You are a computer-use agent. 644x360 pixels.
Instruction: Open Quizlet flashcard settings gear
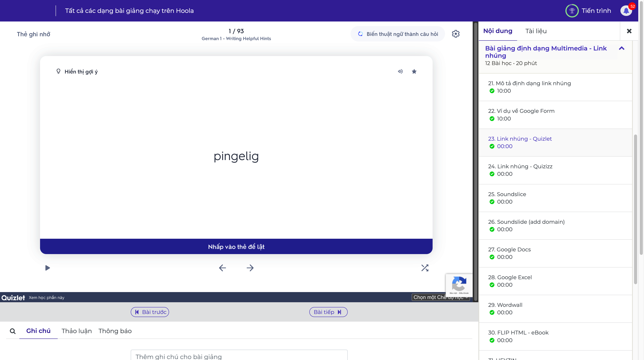(x=456, y=34)
